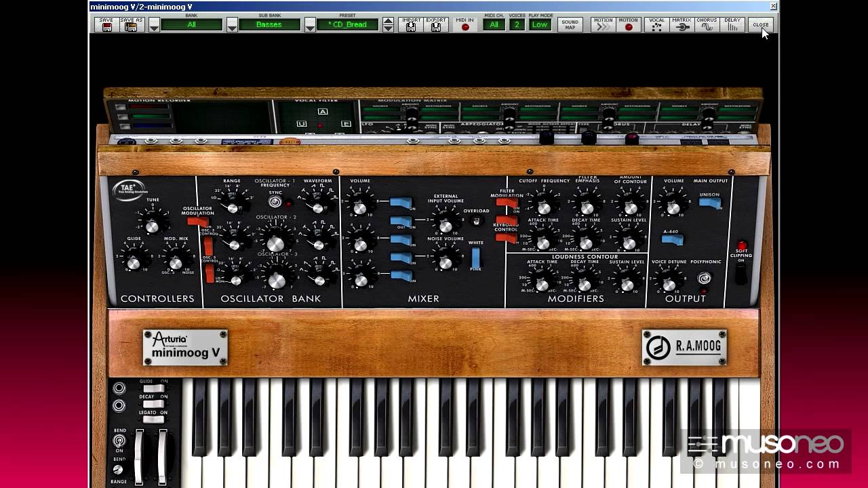Viewport: 868px width, 488px height.
Task: Enable the Chorus effect icon
Action: (707, 24)
